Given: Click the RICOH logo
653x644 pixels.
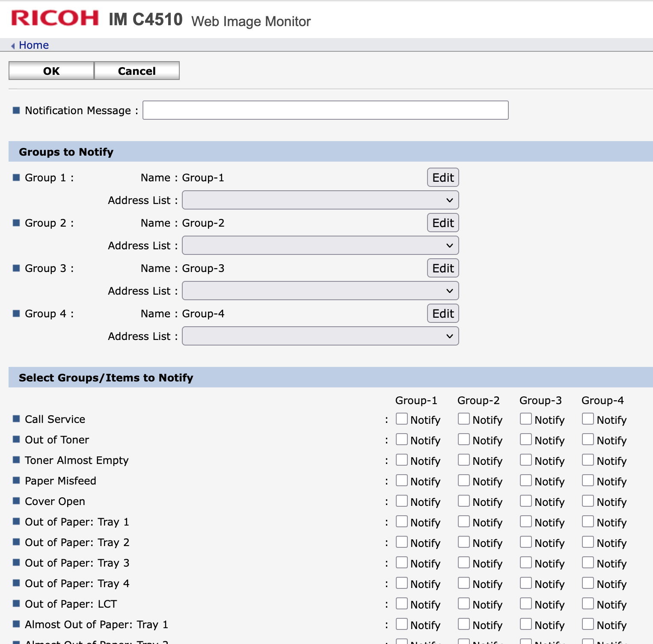Looking at the screenshot, I should point(55,19).
